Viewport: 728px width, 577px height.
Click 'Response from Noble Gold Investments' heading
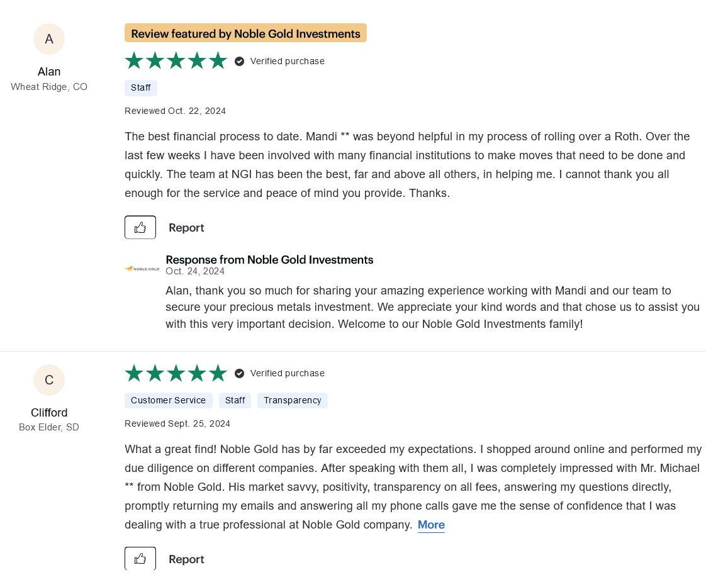[x=269, y=260]
